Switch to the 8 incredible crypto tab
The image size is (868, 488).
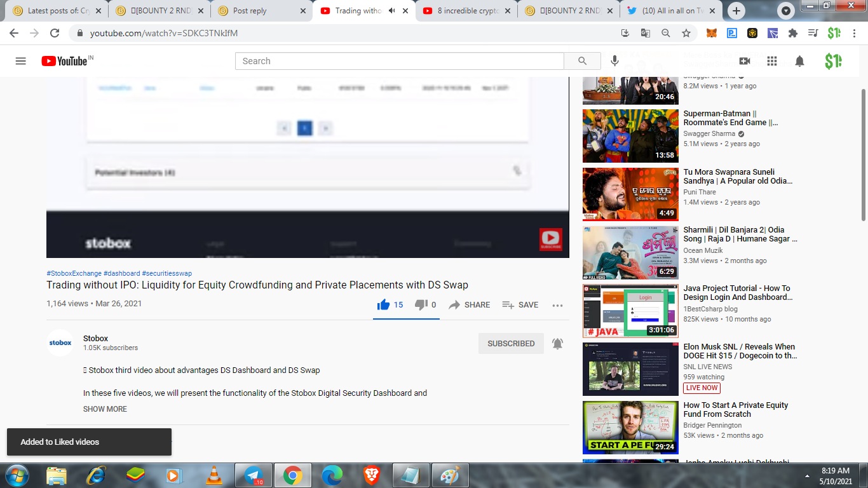click(x=465, y=11)
